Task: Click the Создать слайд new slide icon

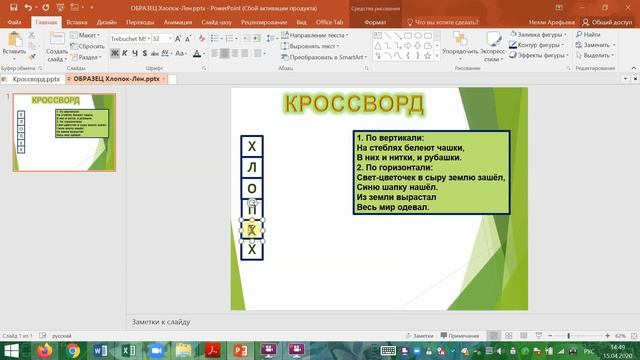Action: pos(57,38)
